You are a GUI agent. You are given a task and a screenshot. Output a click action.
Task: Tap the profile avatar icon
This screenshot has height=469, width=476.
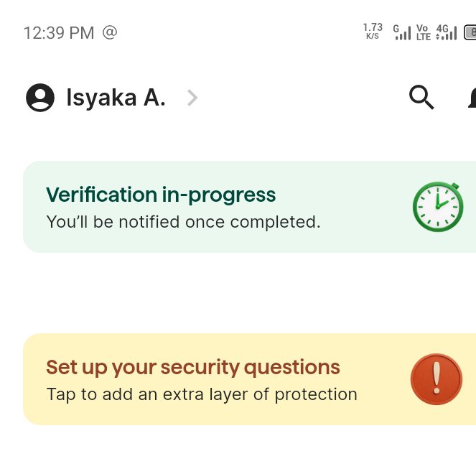click(40, 98)
